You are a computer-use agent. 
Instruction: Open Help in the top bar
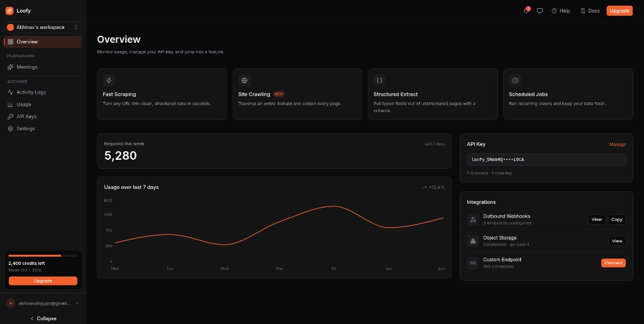click(560, 11)
